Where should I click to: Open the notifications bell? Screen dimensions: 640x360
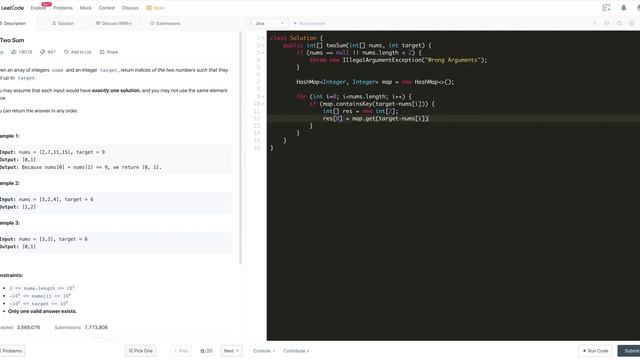(624, 8)
